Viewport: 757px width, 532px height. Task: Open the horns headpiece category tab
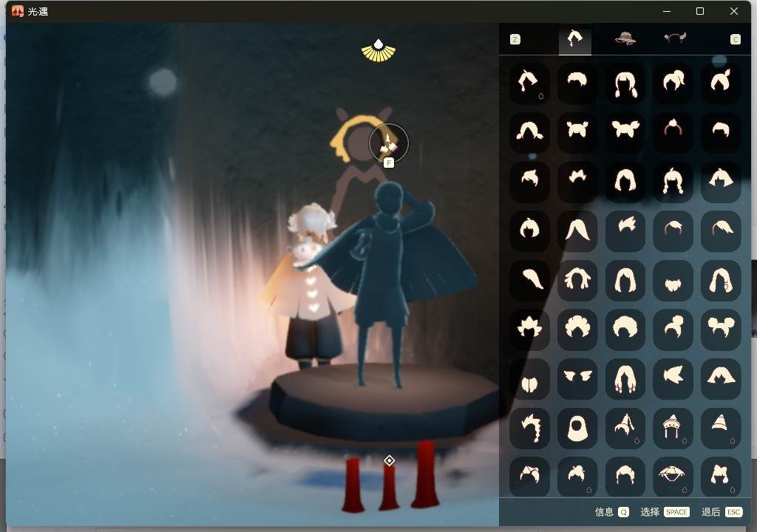click(x=675, y=38)
